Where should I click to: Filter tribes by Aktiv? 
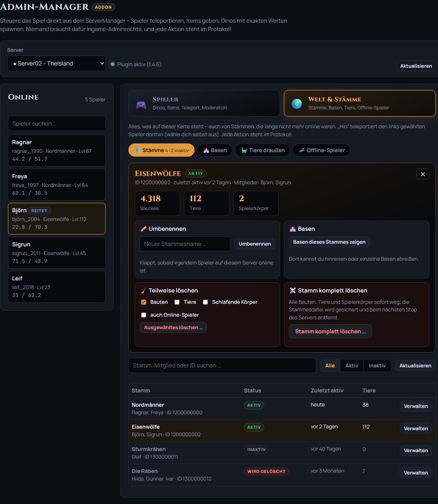[352, 366]
